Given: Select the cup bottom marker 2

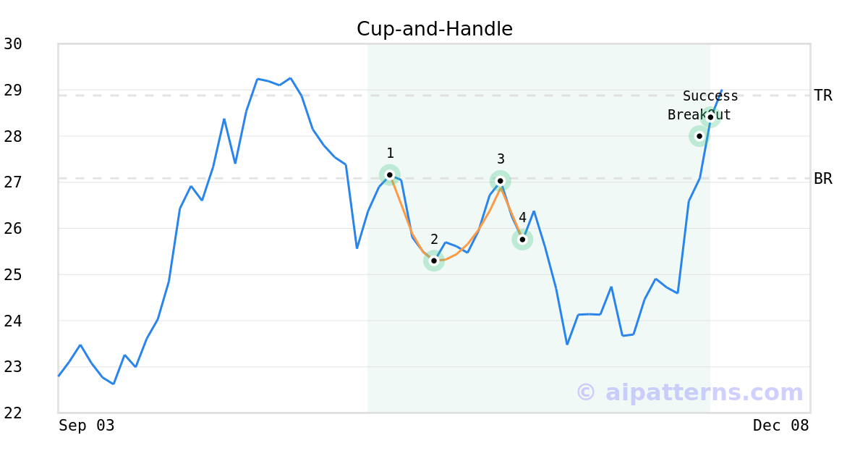Looking at the screenshot, I should pyautogui.click(x=433, y=261).
